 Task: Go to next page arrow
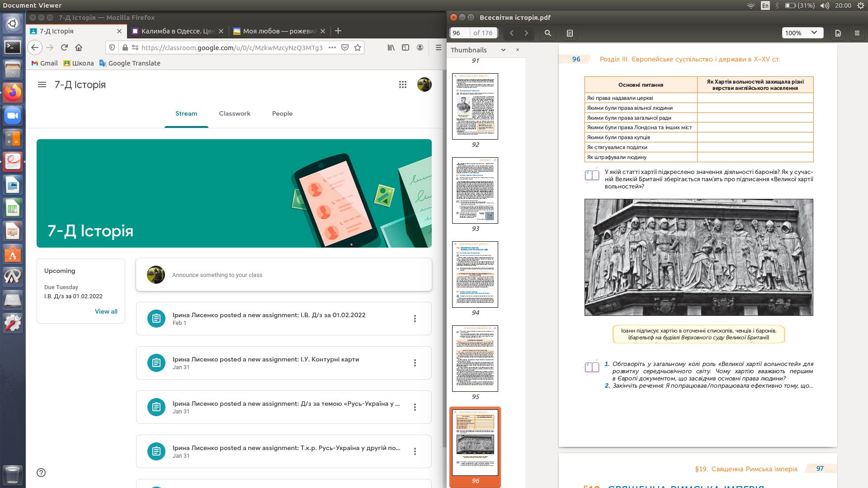pos(526,33)
